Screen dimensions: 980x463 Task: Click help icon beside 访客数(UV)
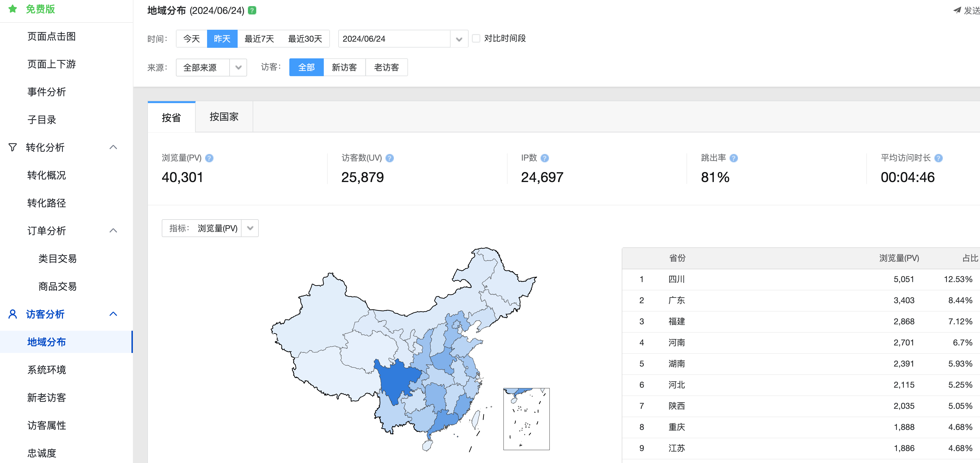coord(390,158)
